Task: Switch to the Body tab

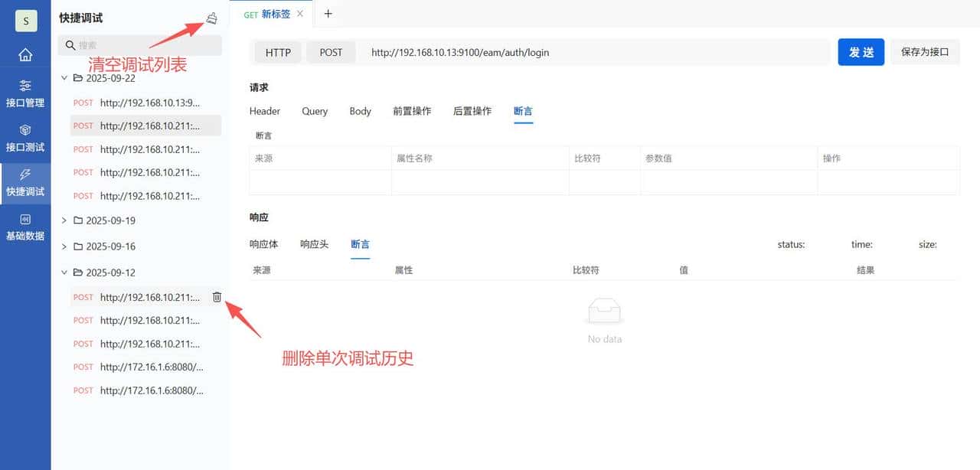Action: tap(360, 111)
